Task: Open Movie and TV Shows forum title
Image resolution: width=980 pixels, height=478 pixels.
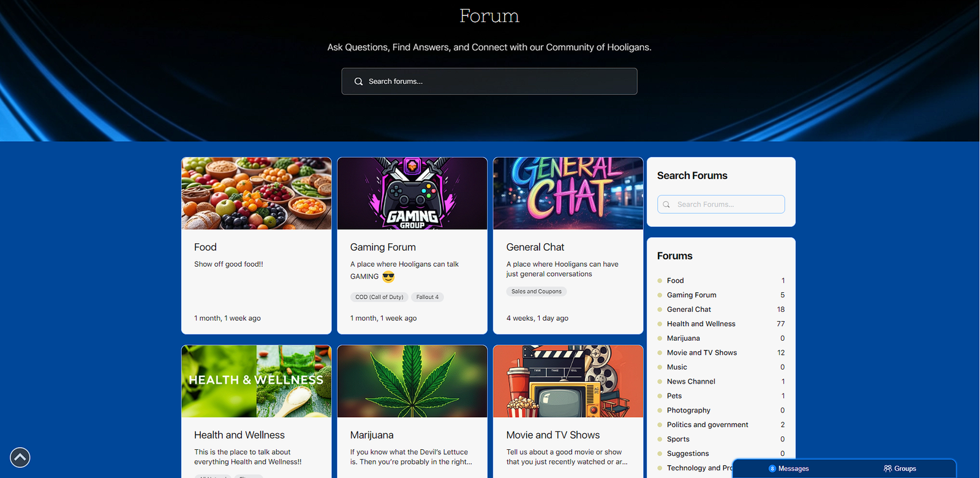Action: (x=552, y=435)
